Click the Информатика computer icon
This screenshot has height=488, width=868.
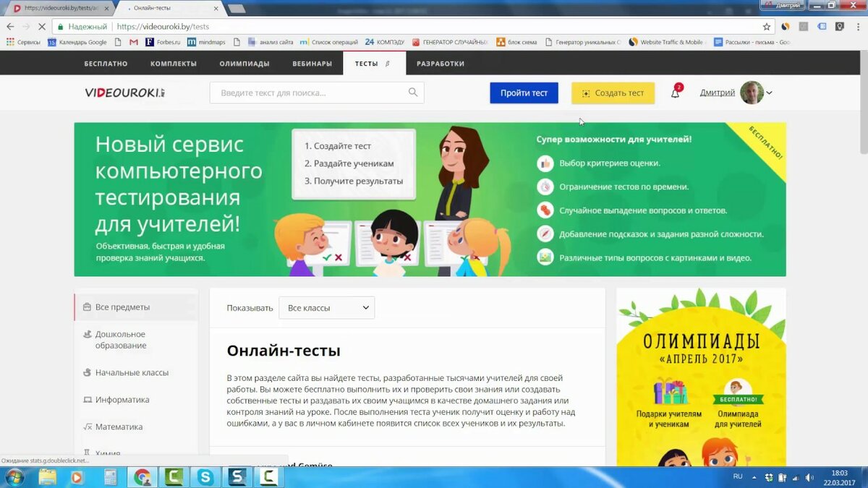[87, 400]
